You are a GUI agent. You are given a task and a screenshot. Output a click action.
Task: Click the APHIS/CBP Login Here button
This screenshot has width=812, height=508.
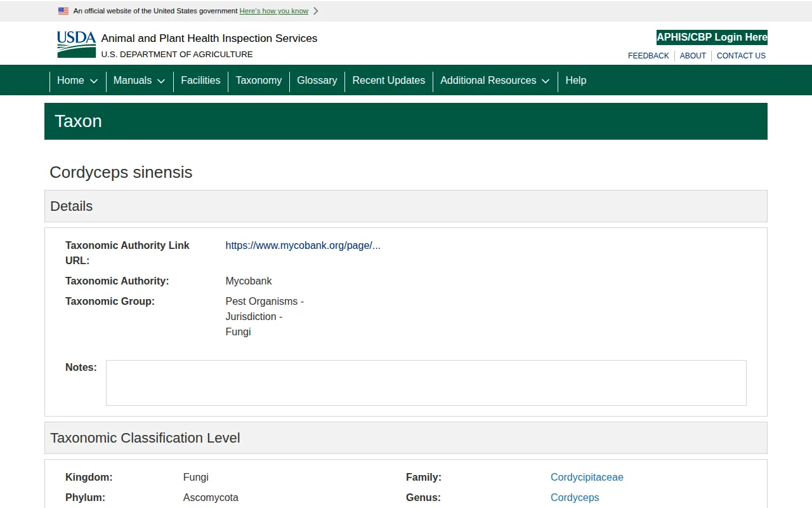pos(712,37)
